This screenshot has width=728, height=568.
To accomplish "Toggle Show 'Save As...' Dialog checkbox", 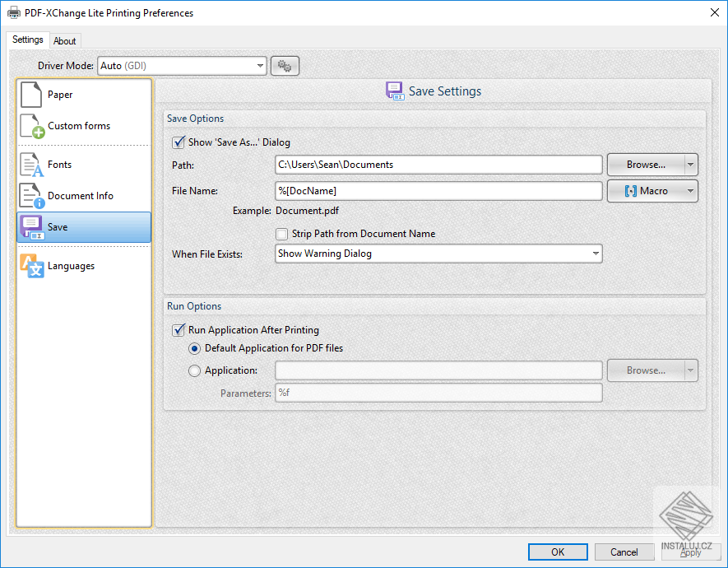I will point(179,142).
